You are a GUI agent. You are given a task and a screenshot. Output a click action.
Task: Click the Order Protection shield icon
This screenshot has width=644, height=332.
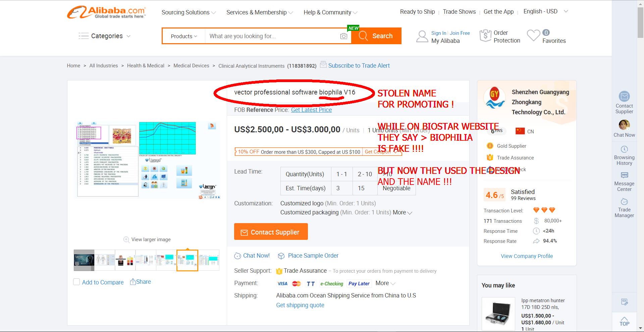click(485, 36)
